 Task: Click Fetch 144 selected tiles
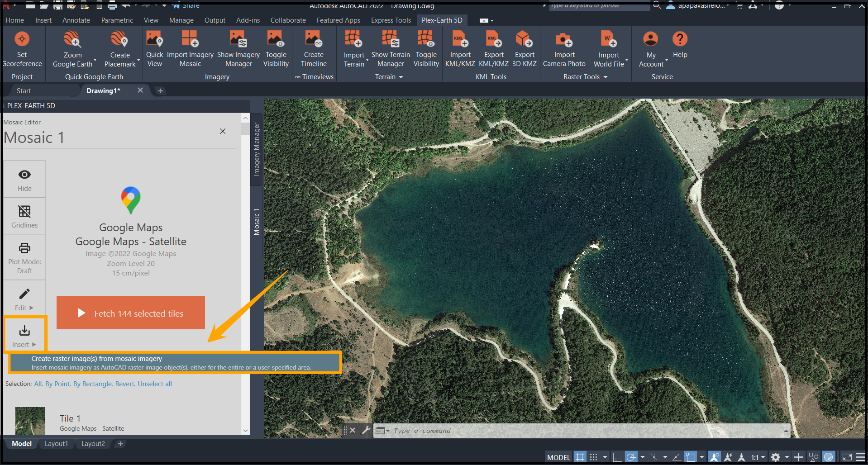click(x=130, y=313)
